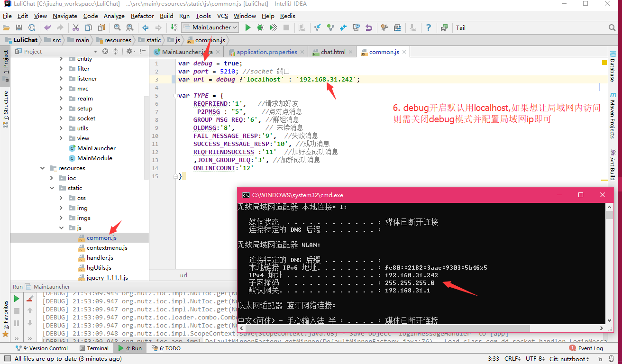Image resolution: width=622 pixels, height=364 pixels.
Task: Click the Synchronize toolbar icon
Action: coord(32,27)
